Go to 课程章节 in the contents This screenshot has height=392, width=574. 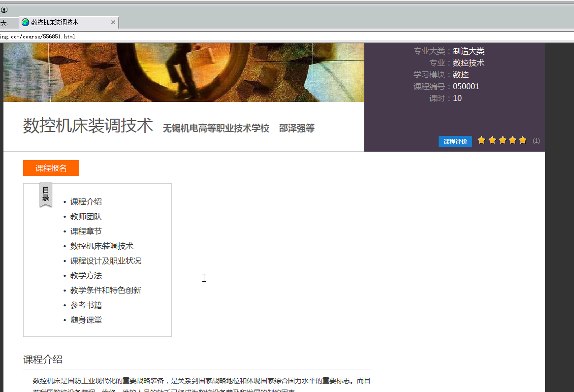tap(86, 231)
